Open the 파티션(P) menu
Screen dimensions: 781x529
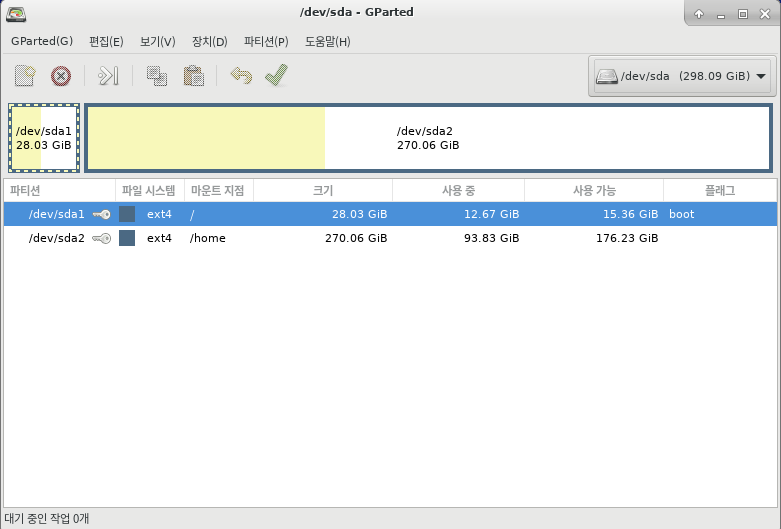(x=266, y=41)
